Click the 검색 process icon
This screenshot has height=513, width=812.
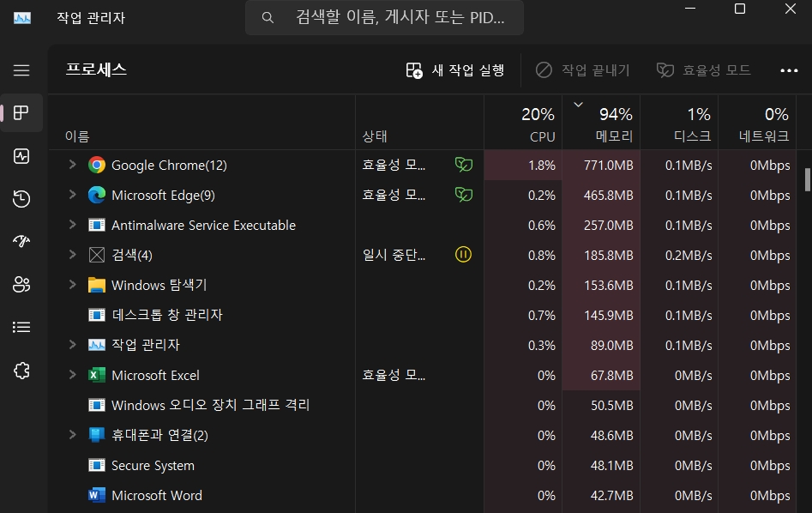[96, 255]
